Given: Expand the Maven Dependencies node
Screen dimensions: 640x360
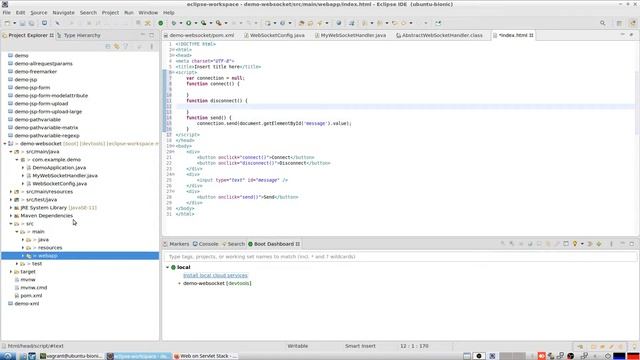Looking at the screenshot, I should (11, 216).
